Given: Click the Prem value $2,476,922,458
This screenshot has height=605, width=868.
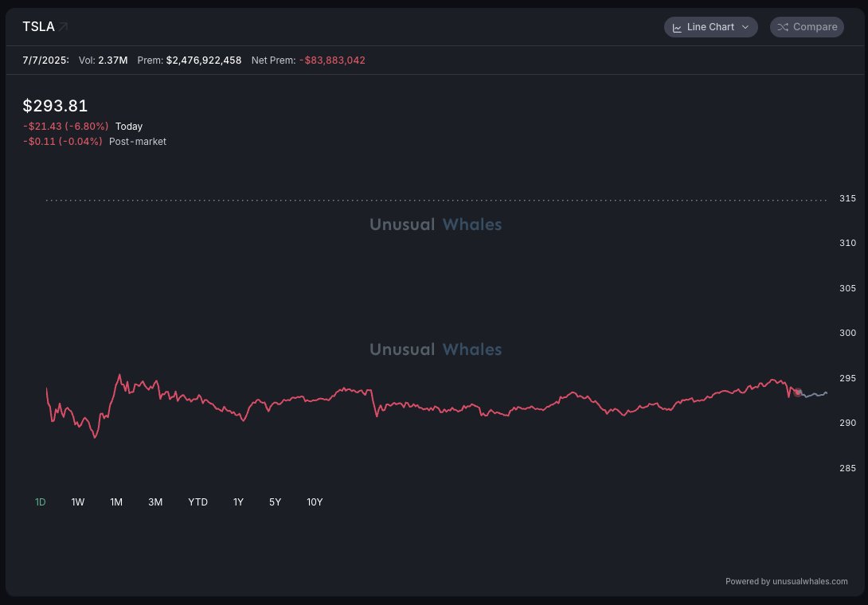Looking at the screenshot, I should [x=204, y=60].
